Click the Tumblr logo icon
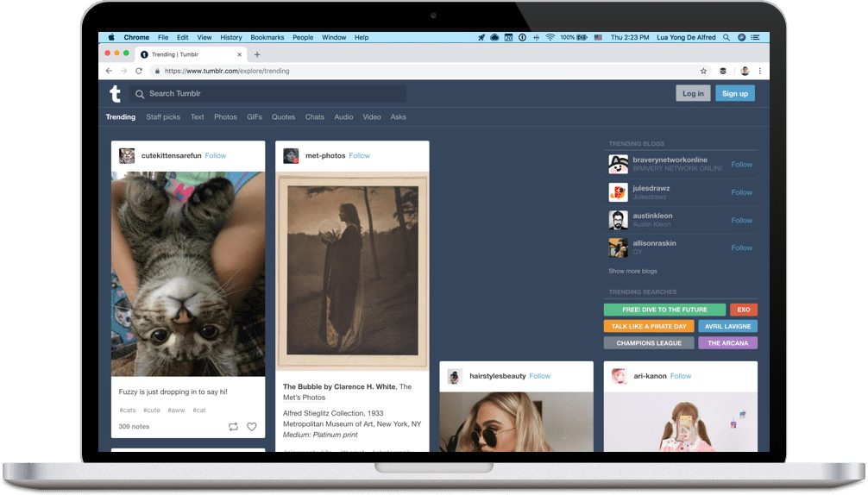Screen dimensions: 868x495 tap(115, 94)
